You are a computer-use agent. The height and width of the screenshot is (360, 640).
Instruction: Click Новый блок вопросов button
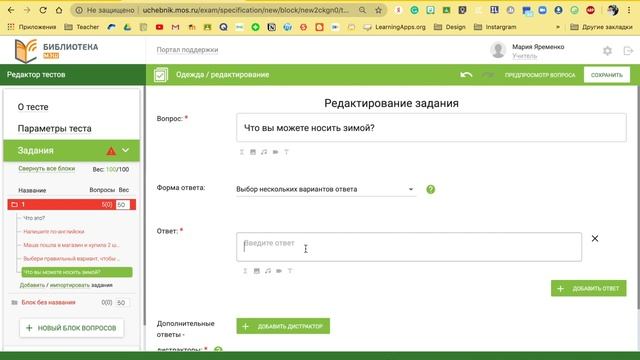coord(71,328)
